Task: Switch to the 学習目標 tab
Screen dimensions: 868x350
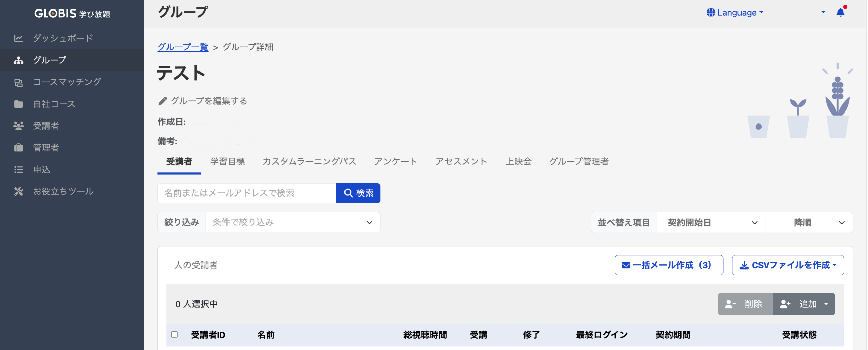Action: [228, 162]
